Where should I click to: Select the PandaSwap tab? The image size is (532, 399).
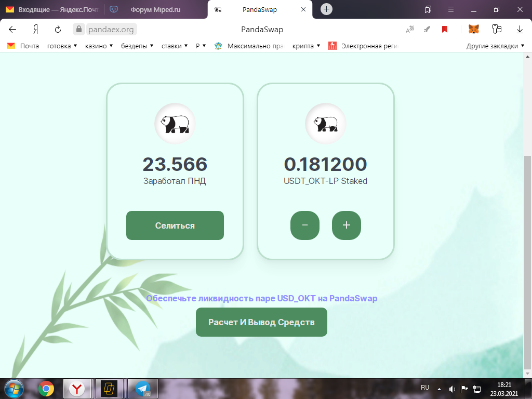pos(260,9)
